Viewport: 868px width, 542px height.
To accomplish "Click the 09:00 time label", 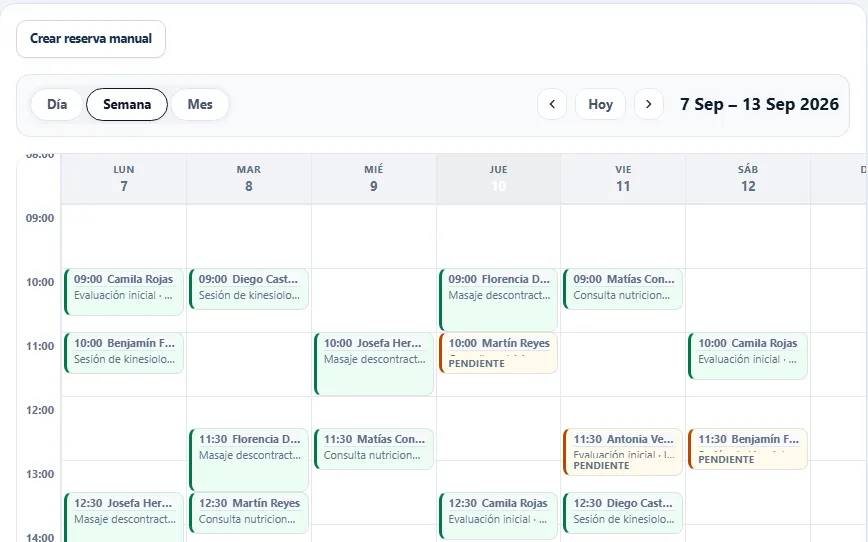I will coord(40,218).
